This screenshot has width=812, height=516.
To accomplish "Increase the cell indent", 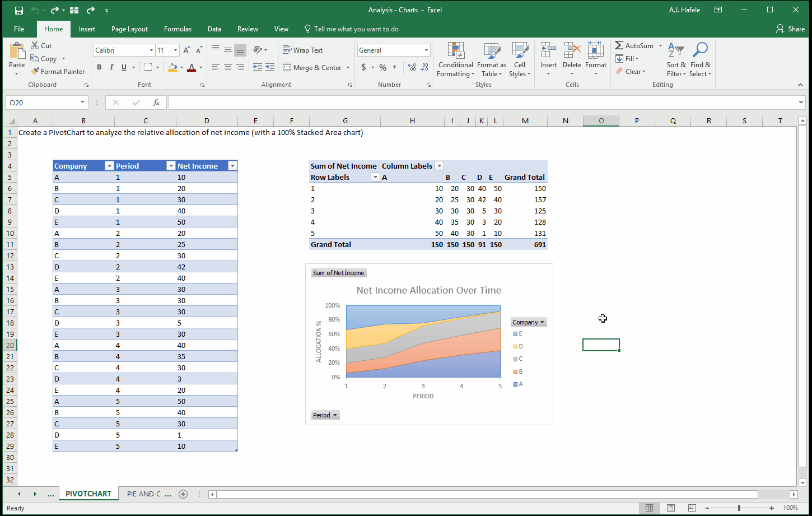I will pyautogui.click(x=270, y=67).
